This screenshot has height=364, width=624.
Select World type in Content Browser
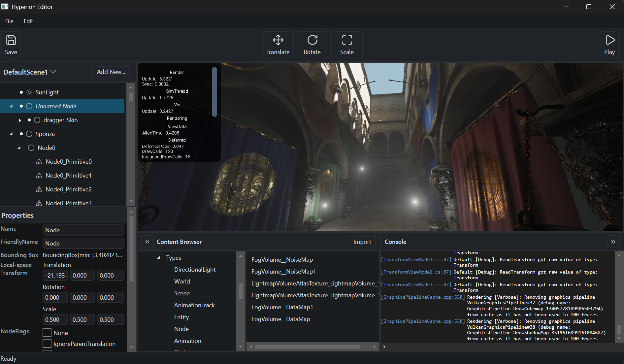[x=182, y=281]
